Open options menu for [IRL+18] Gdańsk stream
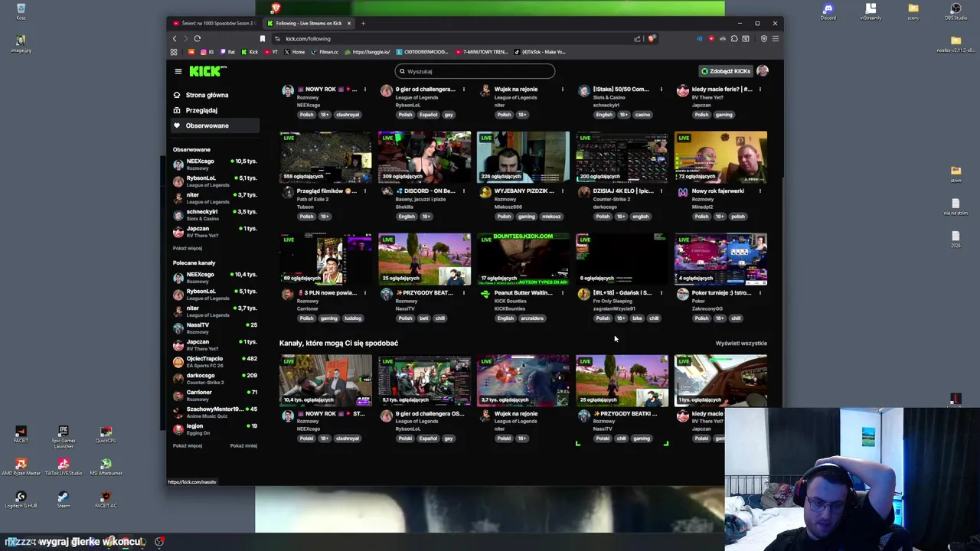This screenshot has width=980, height=551. (x=661, y=293)
